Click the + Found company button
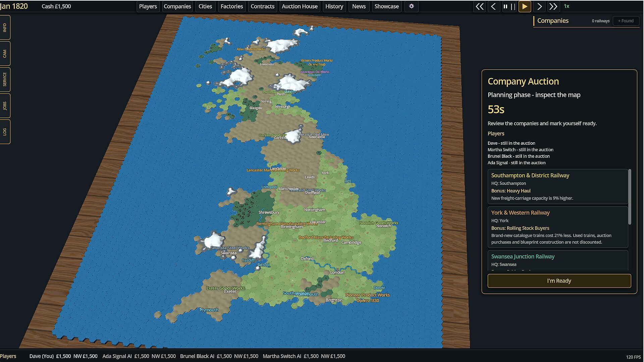This screenshot has width=644, height=362. point(626,21)
